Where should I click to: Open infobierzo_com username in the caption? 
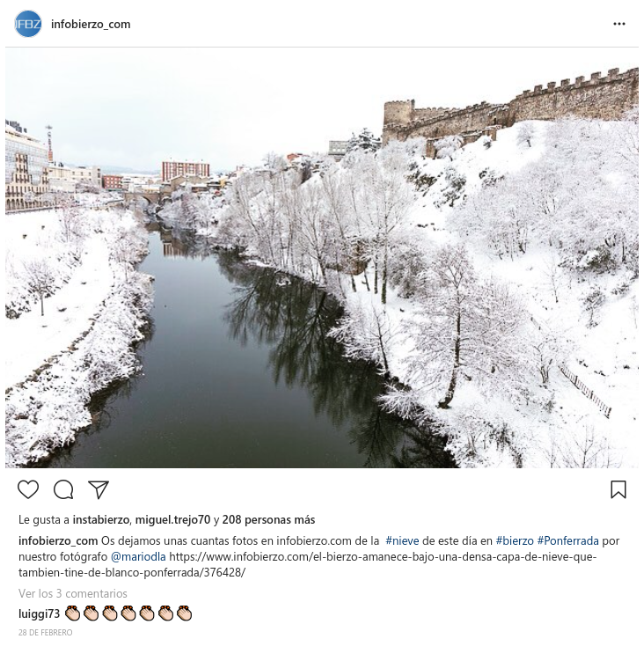tap(58, 540)
